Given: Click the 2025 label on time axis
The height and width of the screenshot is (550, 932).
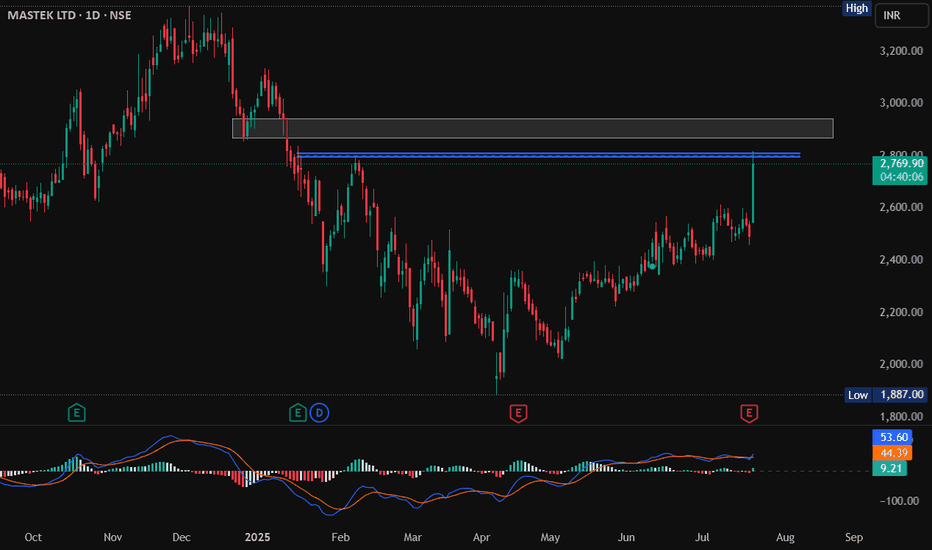Looking at the screenshot, I should pyautogui.click(x=257, y=538).
